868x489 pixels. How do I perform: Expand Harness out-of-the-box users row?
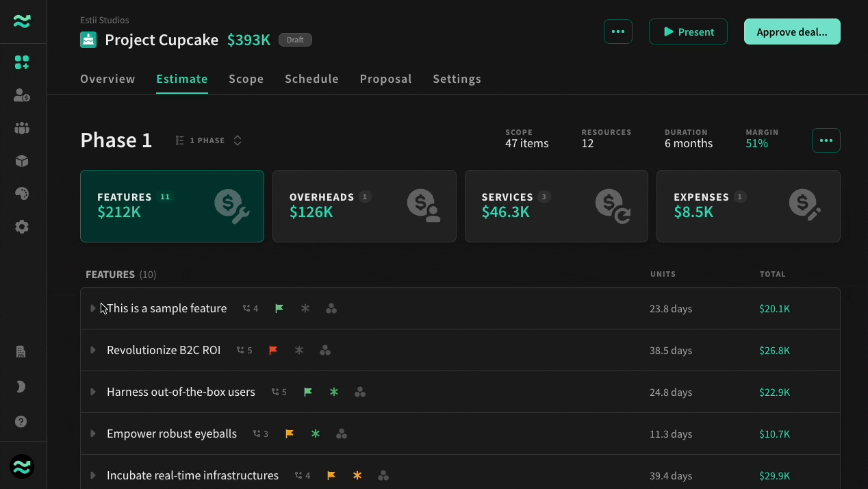pyautogui.click(x=93, y=392)
